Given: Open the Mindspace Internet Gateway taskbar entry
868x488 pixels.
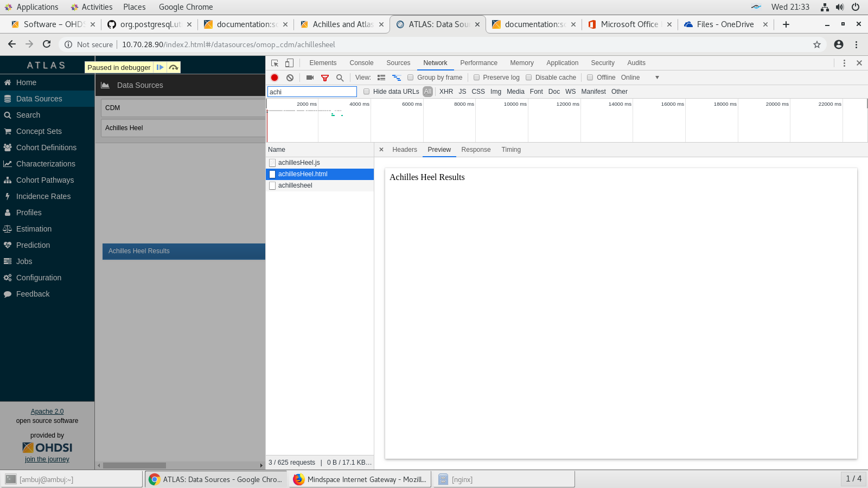Looking at the screenshot, I should pyautogui.click(x=360, y=479).
